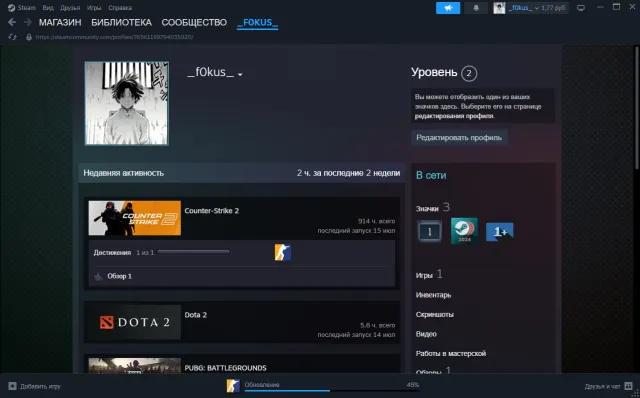Viewport: 640px width, 398px height.
Task: Select the Steam 2024 badge
Action: coord(464,231)
